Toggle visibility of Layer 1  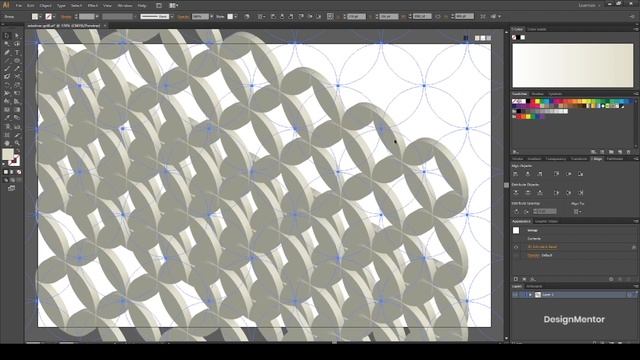coord(515,295)
